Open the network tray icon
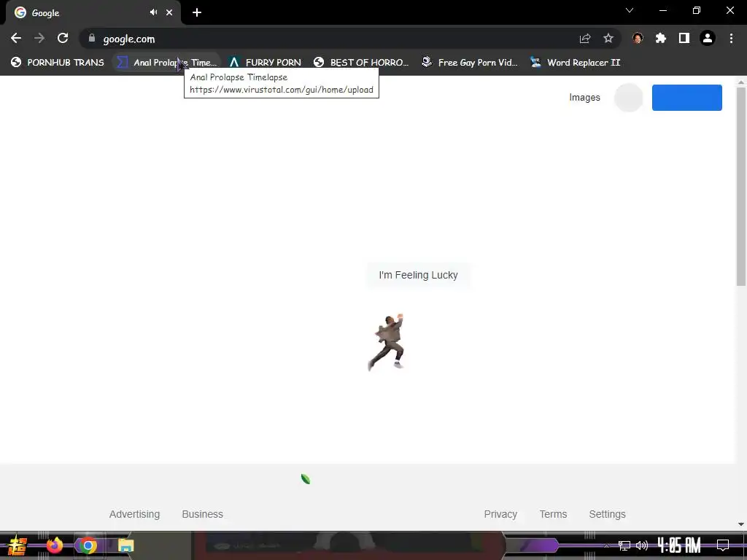This screenshot has height=560, width=747. [624, 545]
